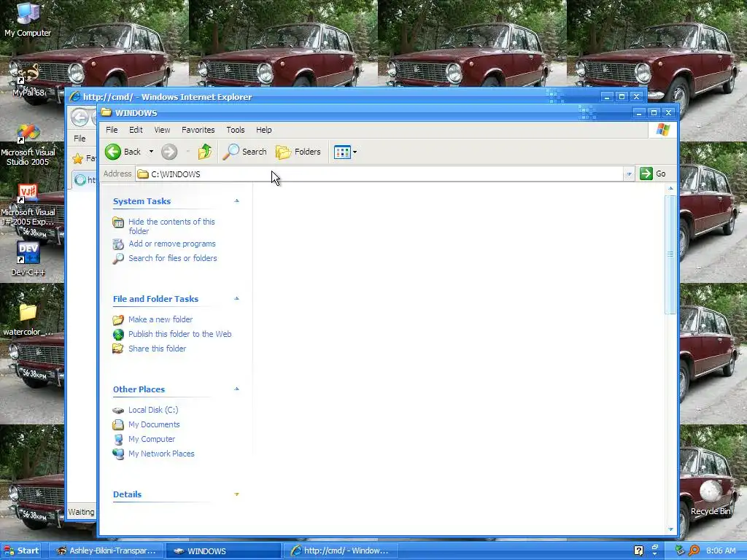
Task: Select the Dev-C++ desktop shortcut
Action: [x=28, y=259]
